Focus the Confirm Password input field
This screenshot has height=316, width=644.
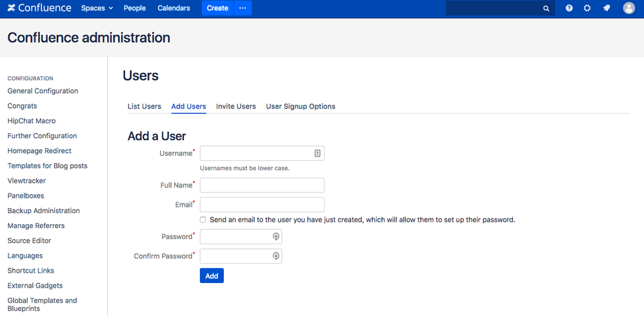pos(241,256)
